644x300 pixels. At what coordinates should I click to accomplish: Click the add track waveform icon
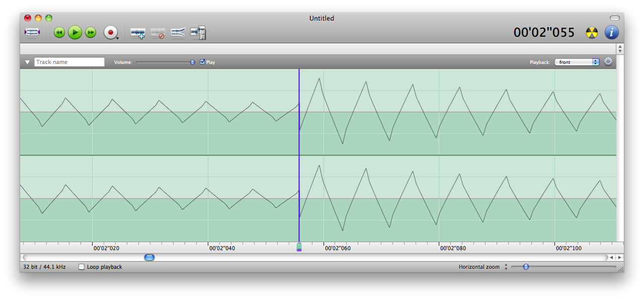(137, 33)
